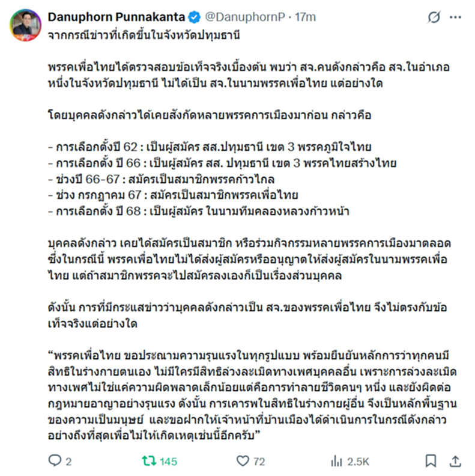Click the reply count 2
This screenshot has width=475, height=476.
[x=69, y=462]
